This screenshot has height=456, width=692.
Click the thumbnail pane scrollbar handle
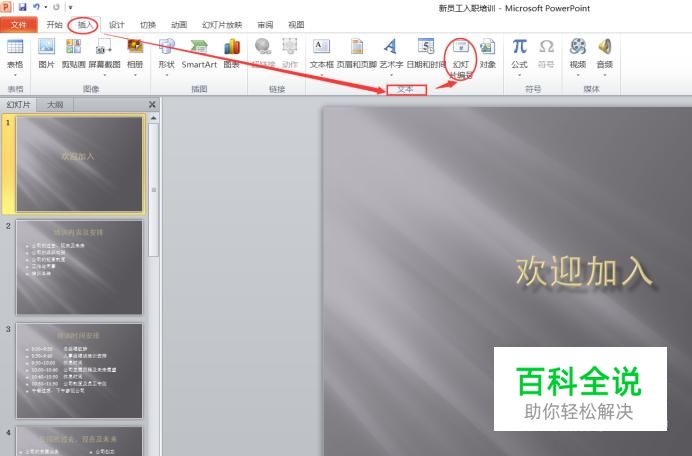click(x=154, y=190)
